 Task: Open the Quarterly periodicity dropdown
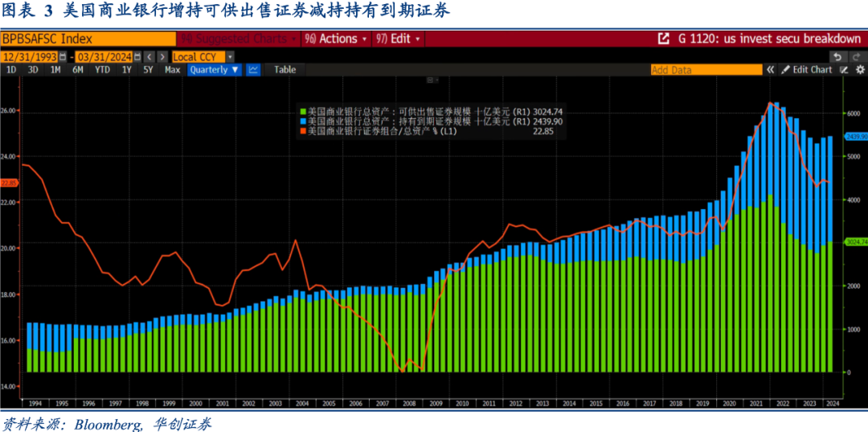215,70
